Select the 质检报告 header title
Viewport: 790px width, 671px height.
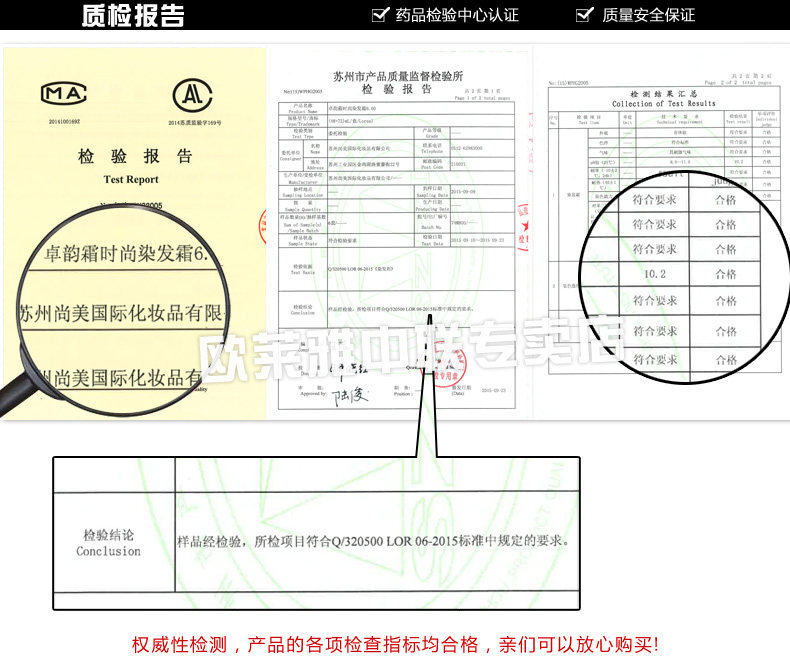tap(134, 15)
